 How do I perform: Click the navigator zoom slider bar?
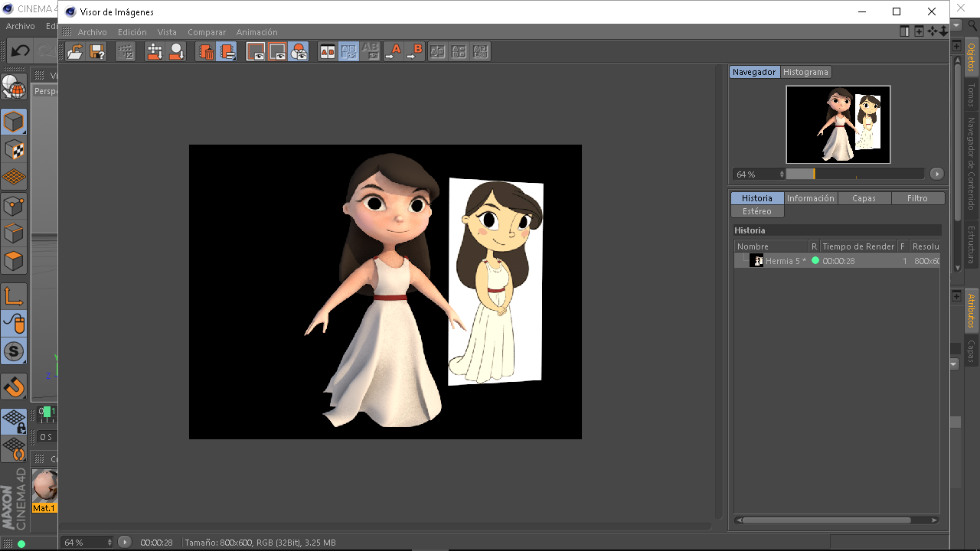coord(854,174)
